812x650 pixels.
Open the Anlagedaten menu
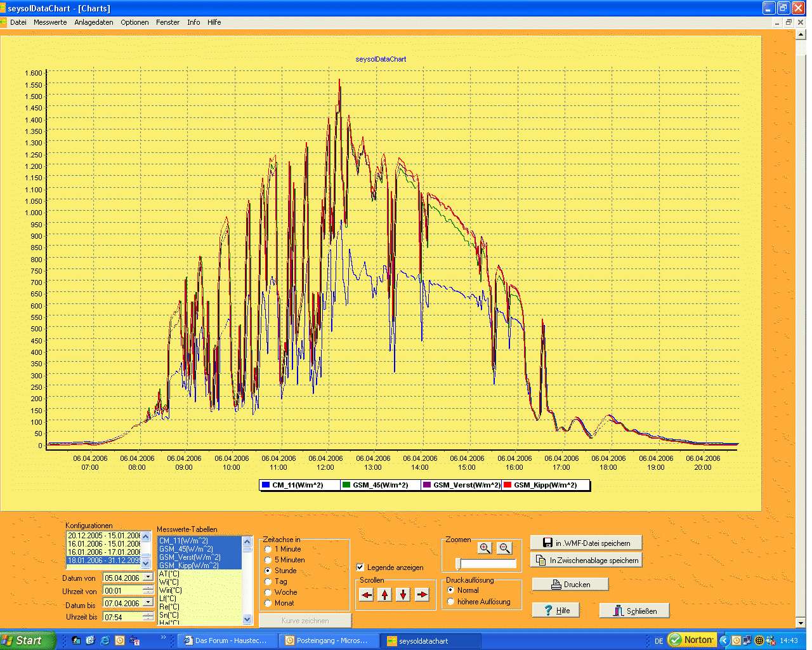click(x=94, y=22)
